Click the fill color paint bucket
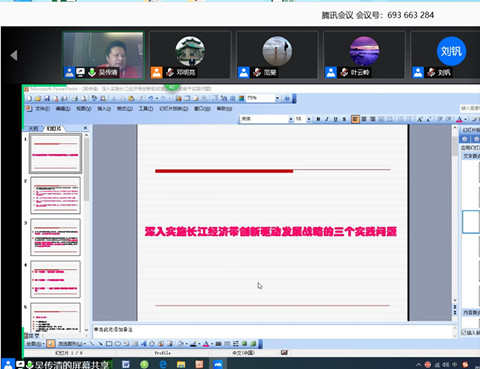 (x=181, y=344)
